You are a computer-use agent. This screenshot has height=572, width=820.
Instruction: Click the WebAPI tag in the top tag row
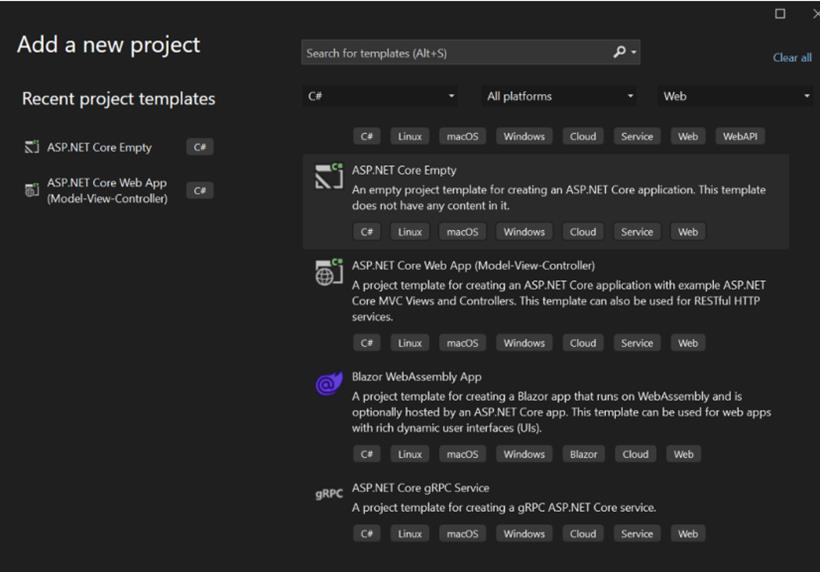click(739, 136)
